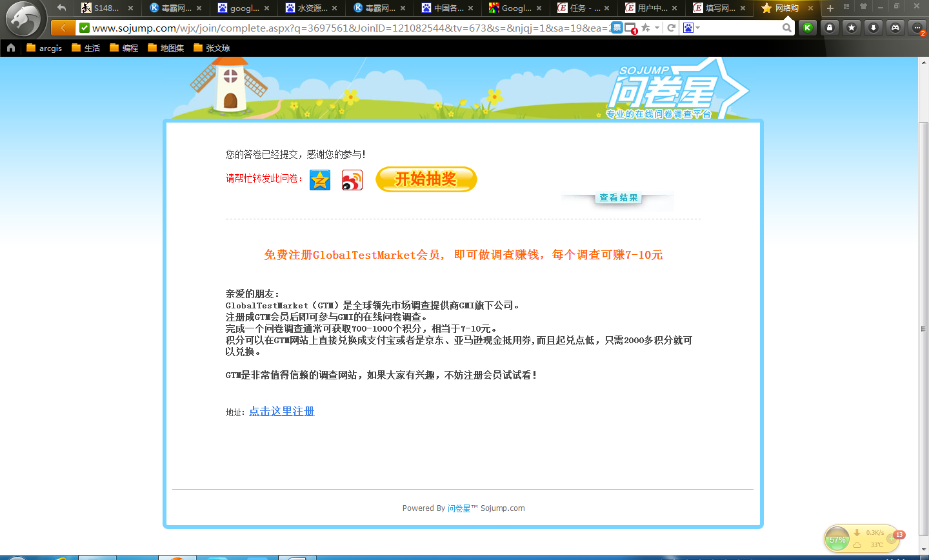Select the active 网络购 tab
Image resolution: width=929 pixels, height=560 pixels.
coord(787,8)
